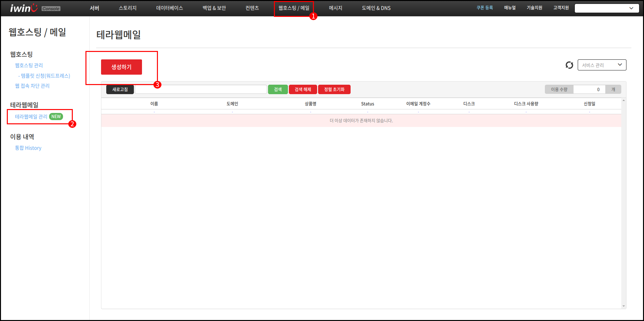The image size is (644, 321).
Task: Open the 도메인 & DNS menu
Action: tap(376, 8)
